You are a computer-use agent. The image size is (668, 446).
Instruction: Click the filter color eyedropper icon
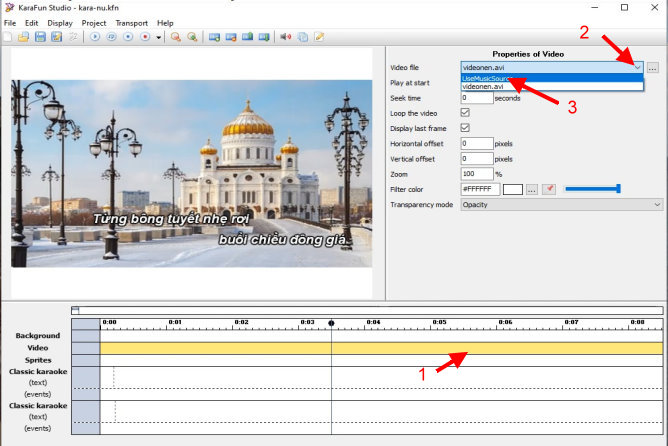(549, 189)
